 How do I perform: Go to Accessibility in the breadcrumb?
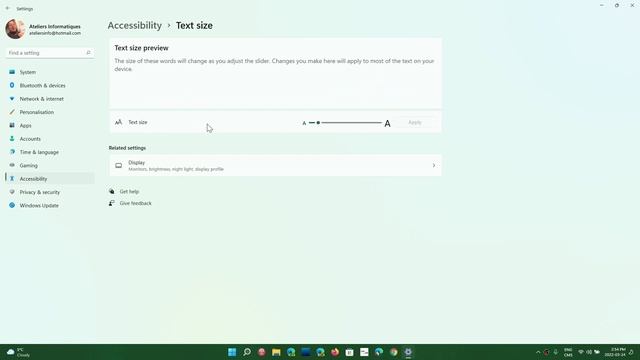[135, 25]
